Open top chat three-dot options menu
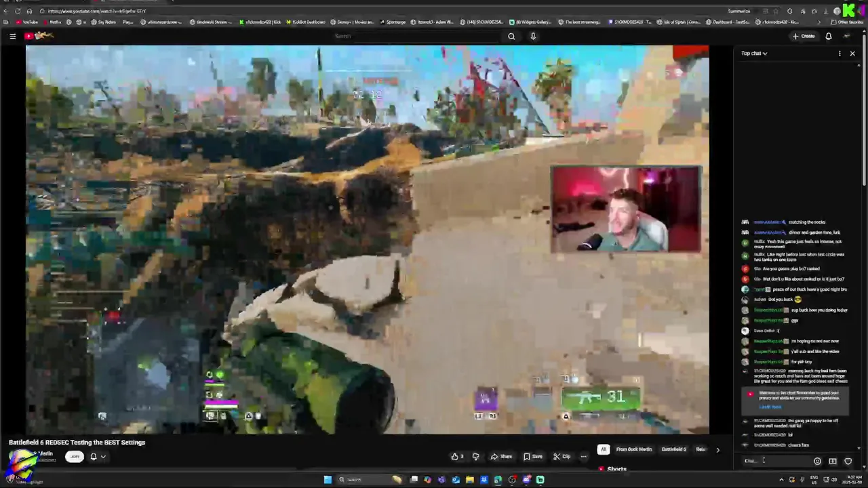 pyautogui.click(x=840, y=54)
